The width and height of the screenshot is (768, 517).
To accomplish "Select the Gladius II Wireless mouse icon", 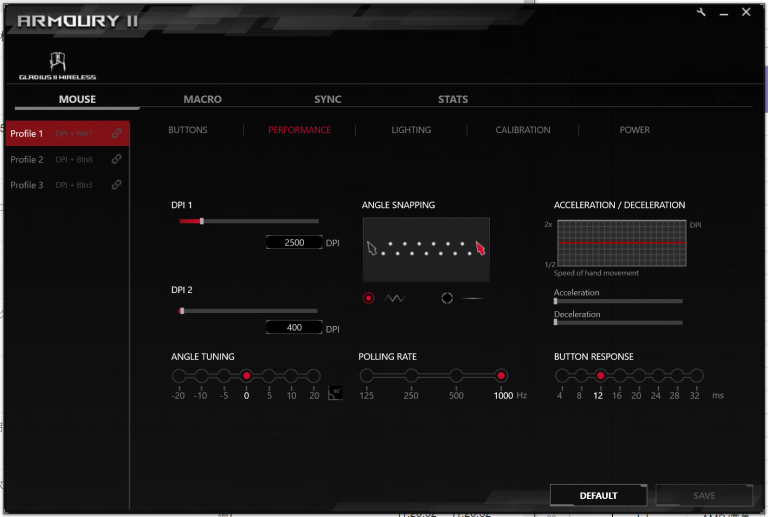I will (x=57, y=66).
